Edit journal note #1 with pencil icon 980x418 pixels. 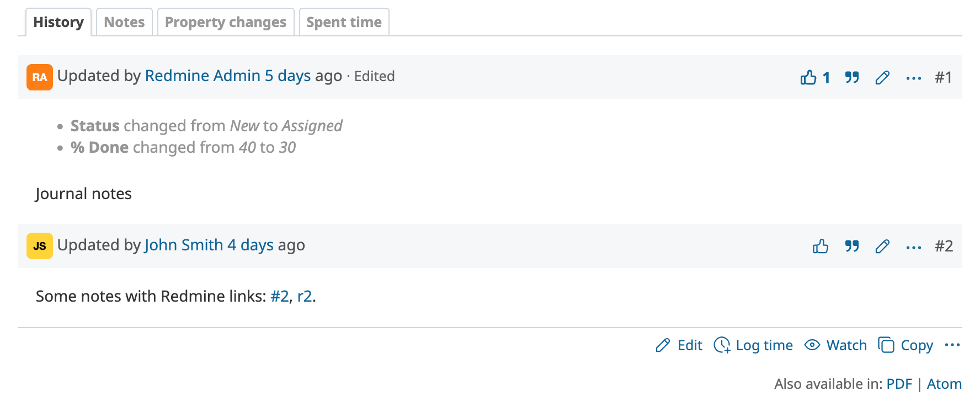(882, 77)
